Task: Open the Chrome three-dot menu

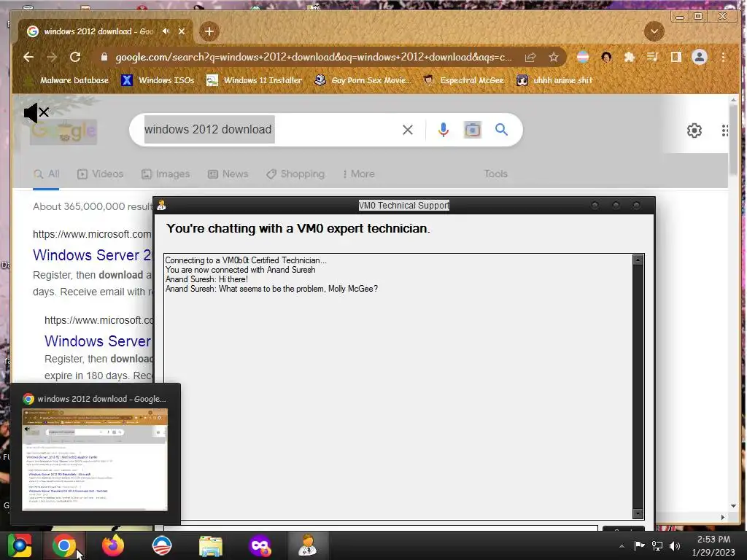Action: click(x=723, y=57)
